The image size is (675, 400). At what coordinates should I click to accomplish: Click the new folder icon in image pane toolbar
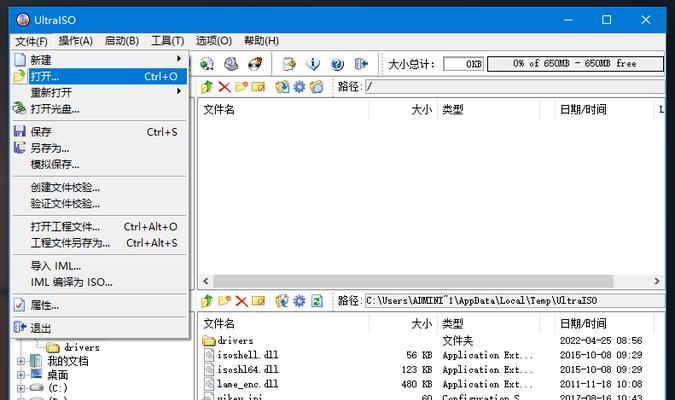click(x=241, y=87)
